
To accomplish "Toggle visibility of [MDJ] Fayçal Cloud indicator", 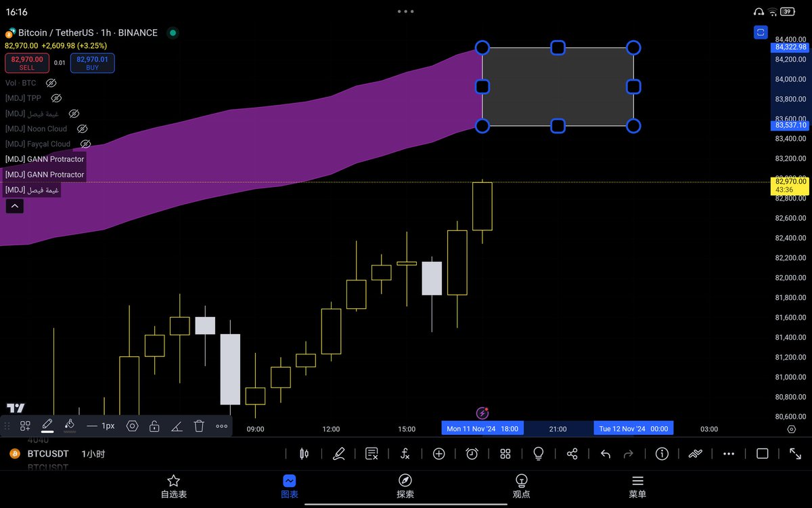I will point(85,144).
